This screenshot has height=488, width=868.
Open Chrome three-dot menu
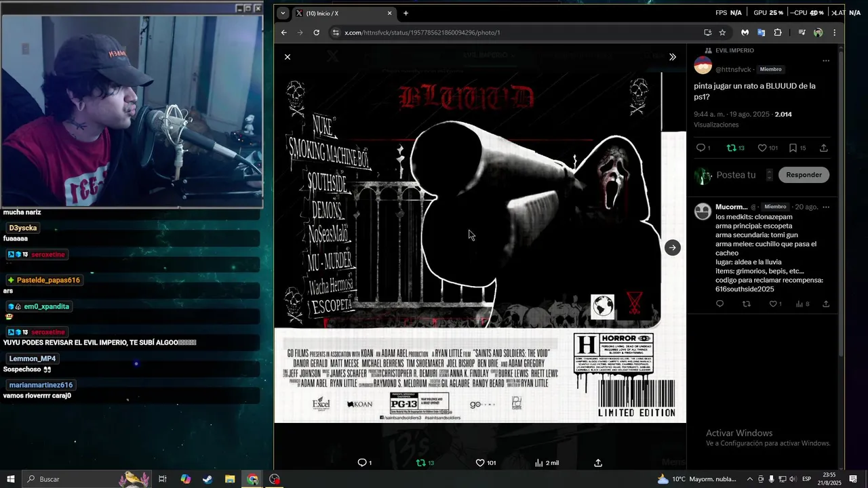point(834,33)
